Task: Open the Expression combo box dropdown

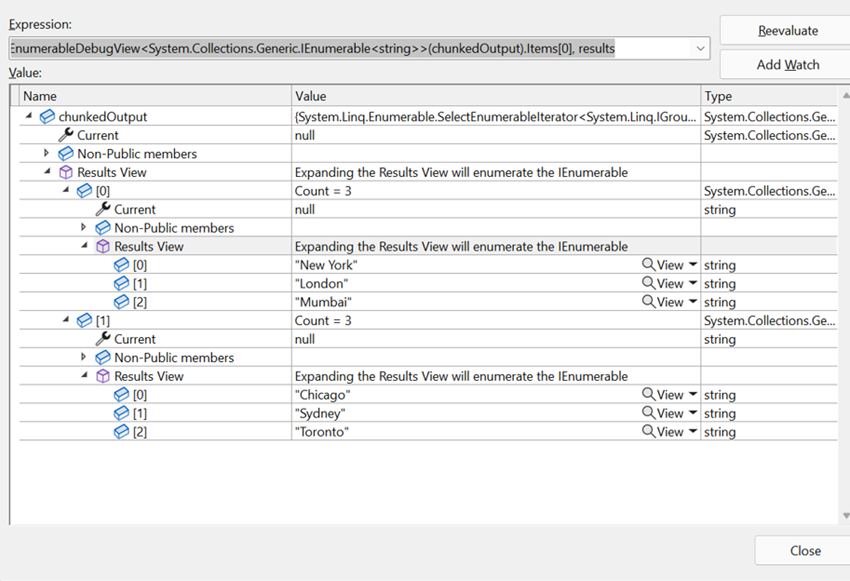Action: point(700,47)
